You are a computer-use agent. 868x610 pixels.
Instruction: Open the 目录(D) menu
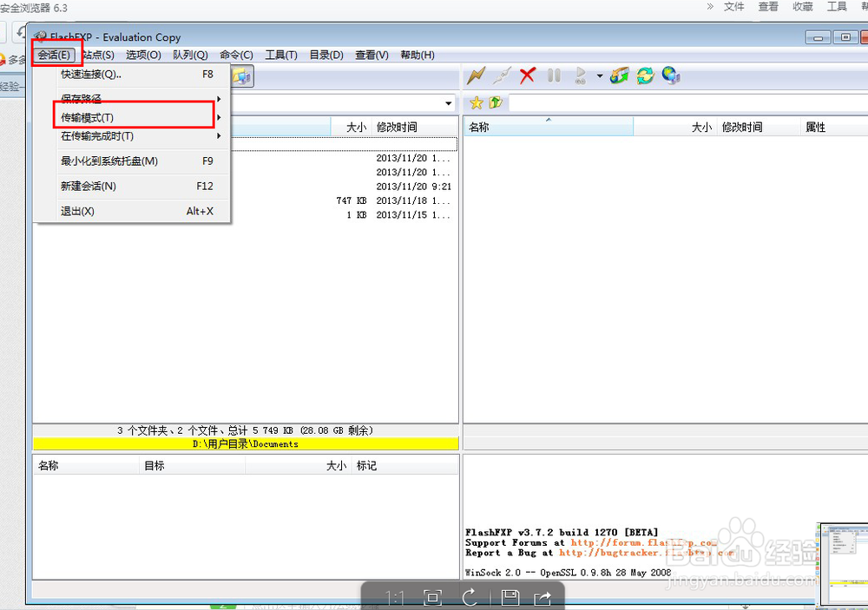click(x=326, y=55)
